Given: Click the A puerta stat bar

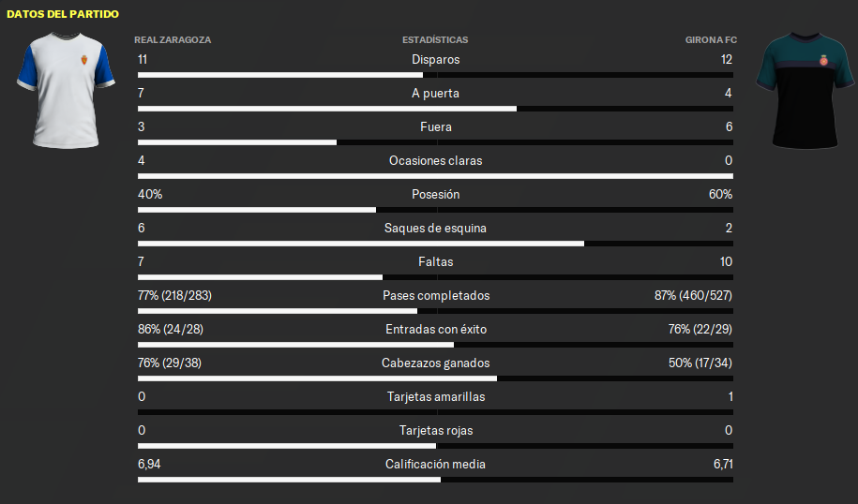Looking at the screenshot, I should click(435, 109).
